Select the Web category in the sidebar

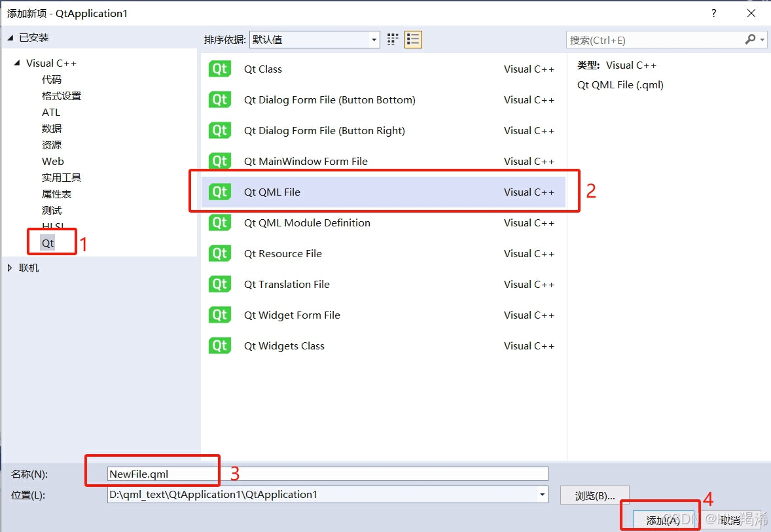click(52, 161)
